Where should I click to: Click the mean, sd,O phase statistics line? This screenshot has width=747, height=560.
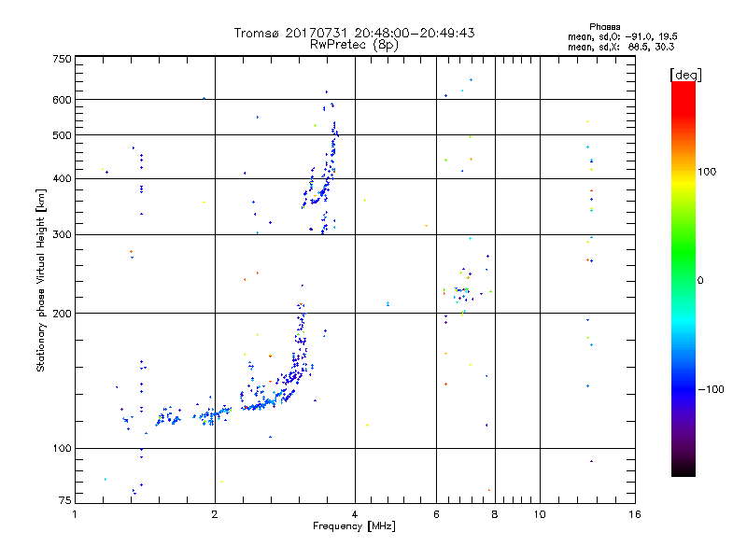pyautogui.click(x=623, y=37)
